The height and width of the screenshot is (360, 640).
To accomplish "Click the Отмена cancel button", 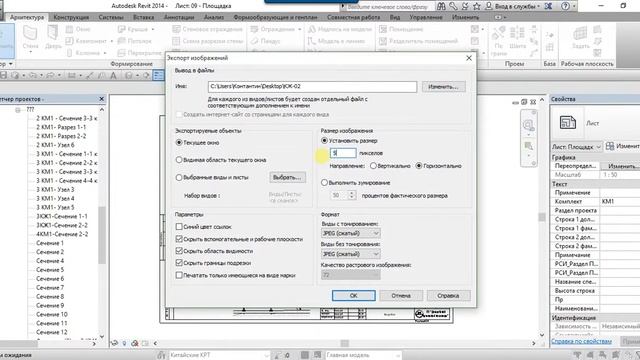I will tap(401, 296).
